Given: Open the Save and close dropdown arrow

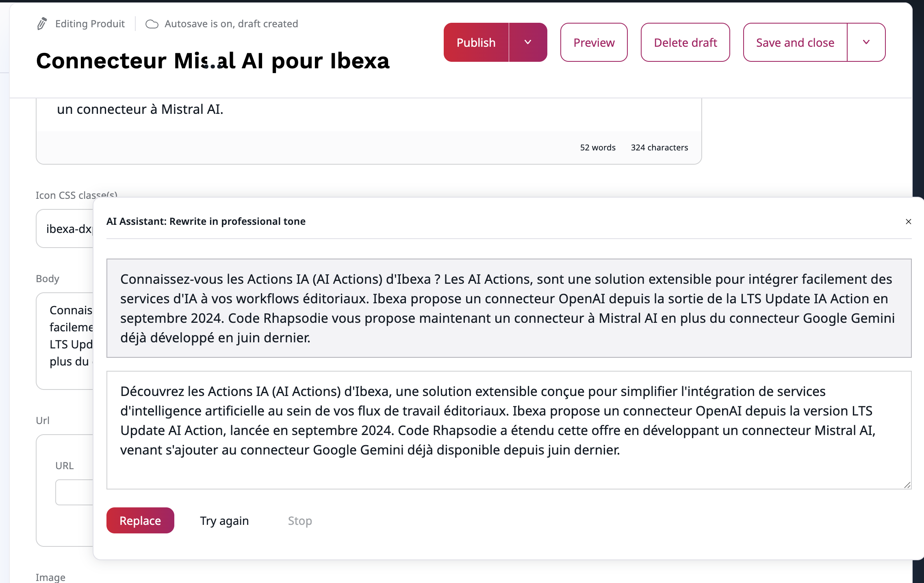Looking at the screenshot, I should point(866,42).
